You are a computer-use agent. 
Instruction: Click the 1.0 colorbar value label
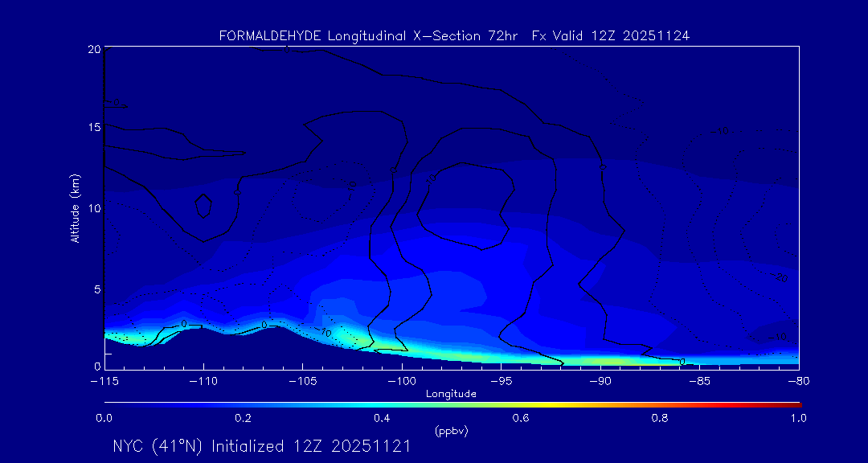(x=799, y=418)
